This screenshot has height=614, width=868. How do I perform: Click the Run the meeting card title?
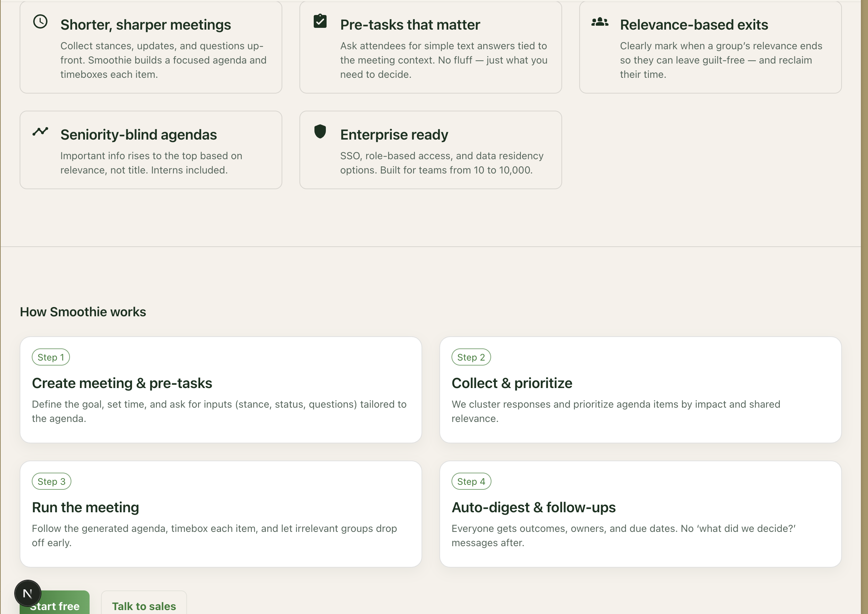pyautogui.click(x=85, y=507)
